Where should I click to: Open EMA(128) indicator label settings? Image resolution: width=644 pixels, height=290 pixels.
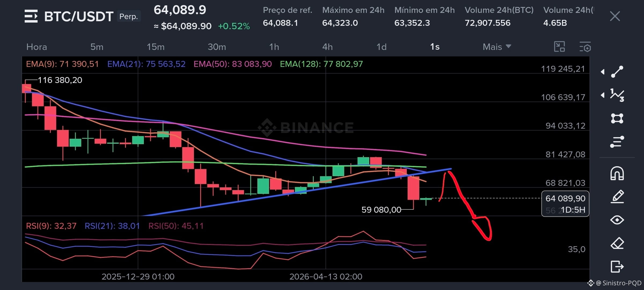[321, 64]
